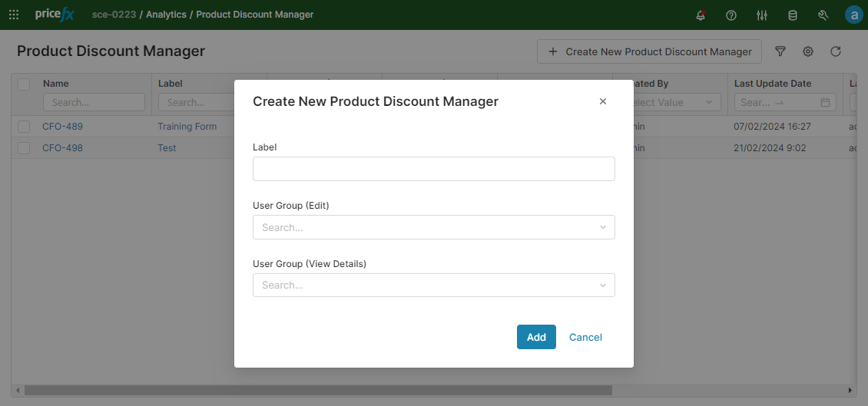Open the table settings gear icon

[808, 51]
